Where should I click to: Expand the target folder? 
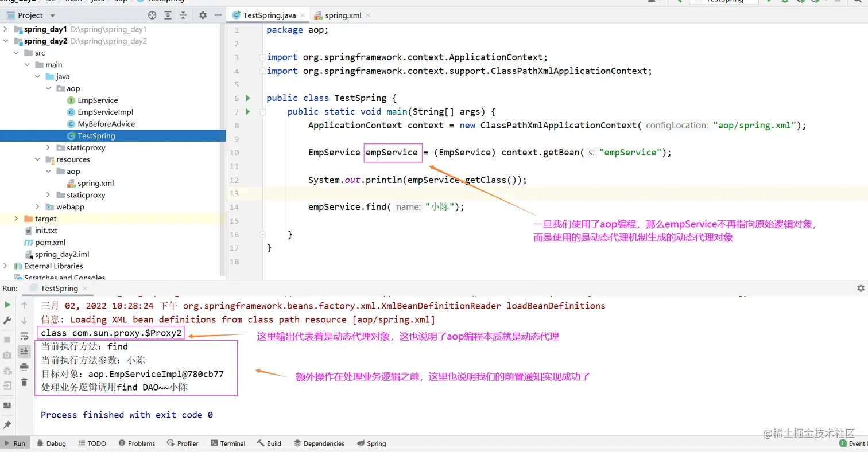click(17, 219)
